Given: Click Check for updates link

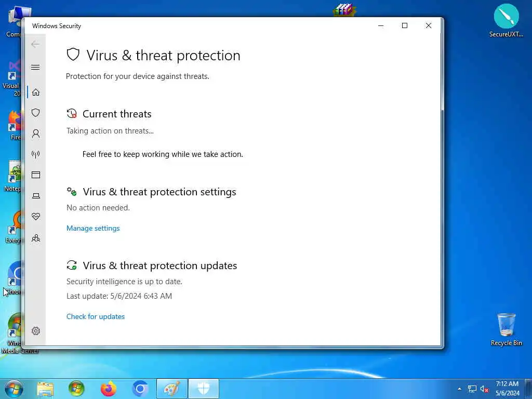Looking at the screenshot, I should [x=96, y=316].
